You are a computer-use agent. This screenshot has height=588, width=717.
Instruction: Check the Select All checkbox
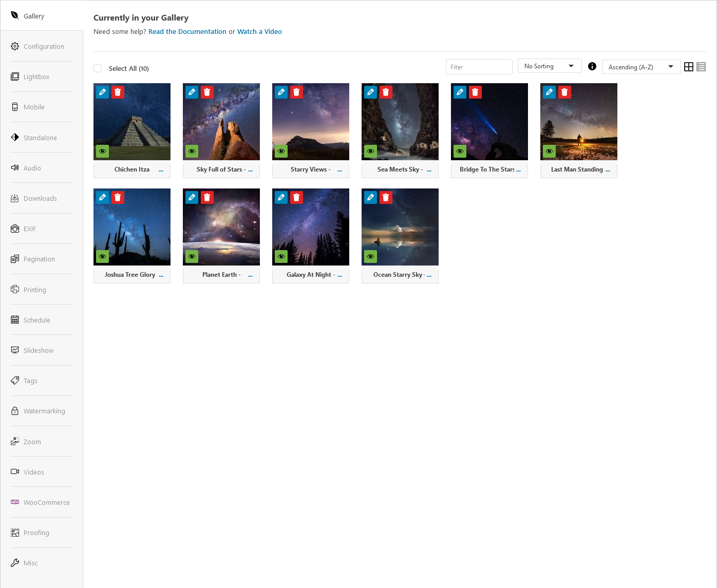(98, 68)
